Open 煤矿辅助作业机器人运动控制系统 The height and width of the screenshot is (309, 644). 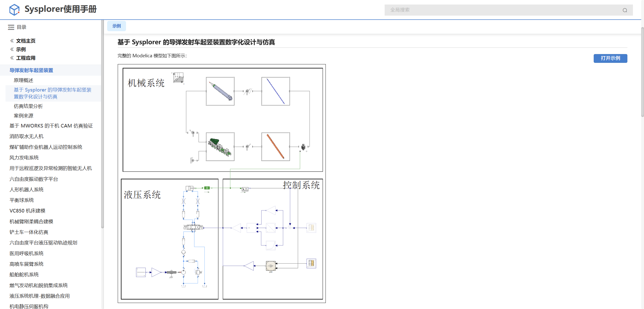tap(46, 147)
